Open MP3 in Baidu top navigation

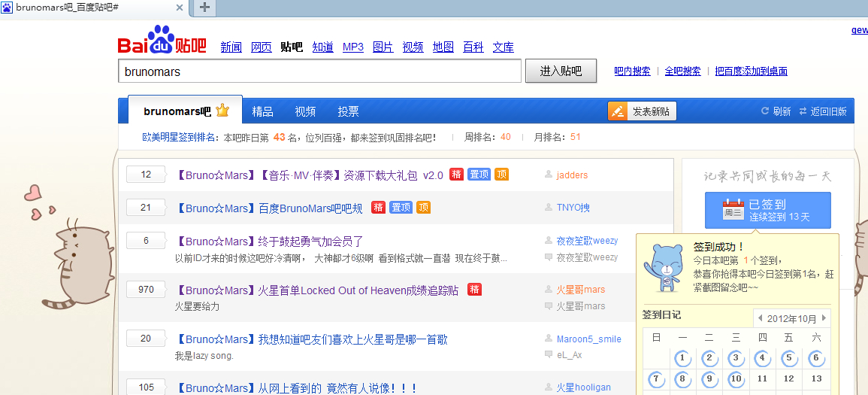tap(353, 47)
